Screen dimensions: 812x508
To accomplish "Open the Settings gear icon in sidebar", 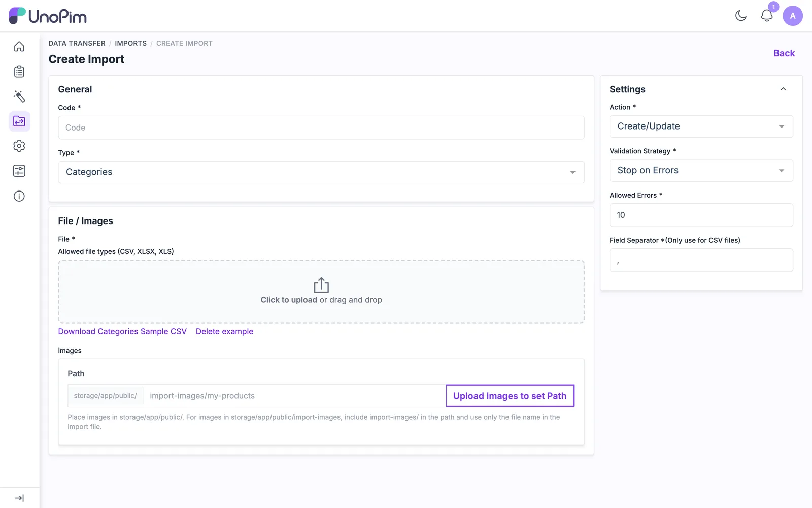I will tap(19, 146).
